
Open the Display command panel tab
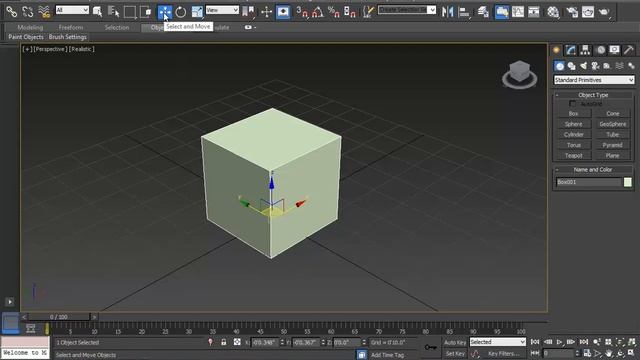(x=614, y=50)
